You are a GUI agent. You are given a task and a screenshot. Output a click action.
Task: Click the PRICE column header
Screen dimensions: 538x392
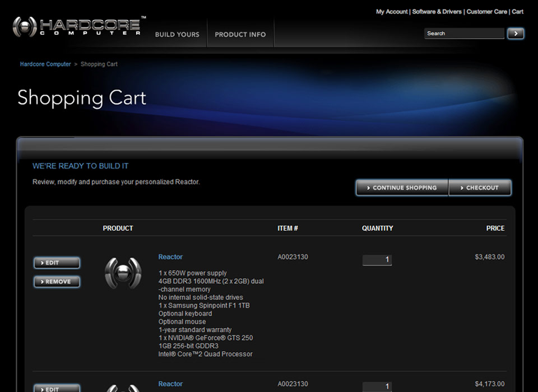(x=495, y=228)
